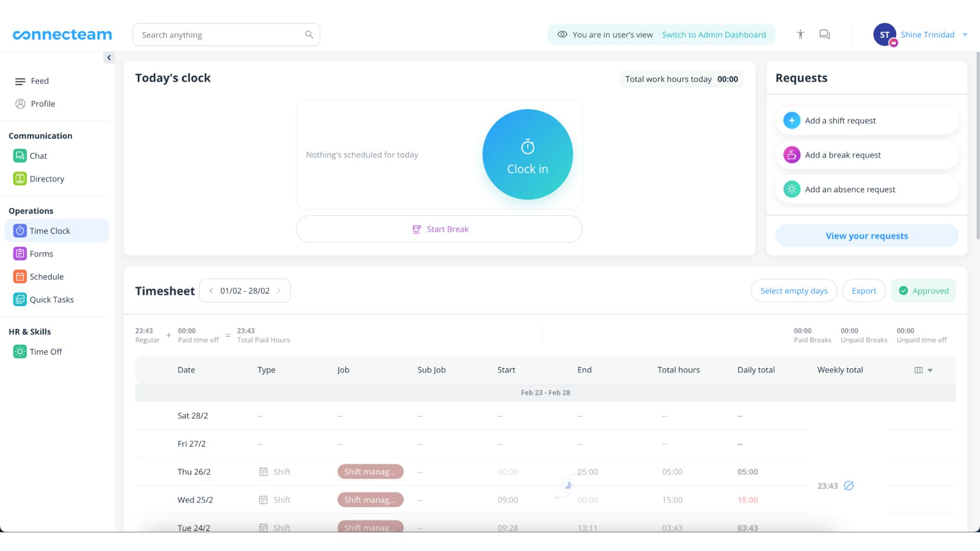Click the search magnifier icon
Image resolution: width=980 pixels, height=551 pixels.
(309, 35)
